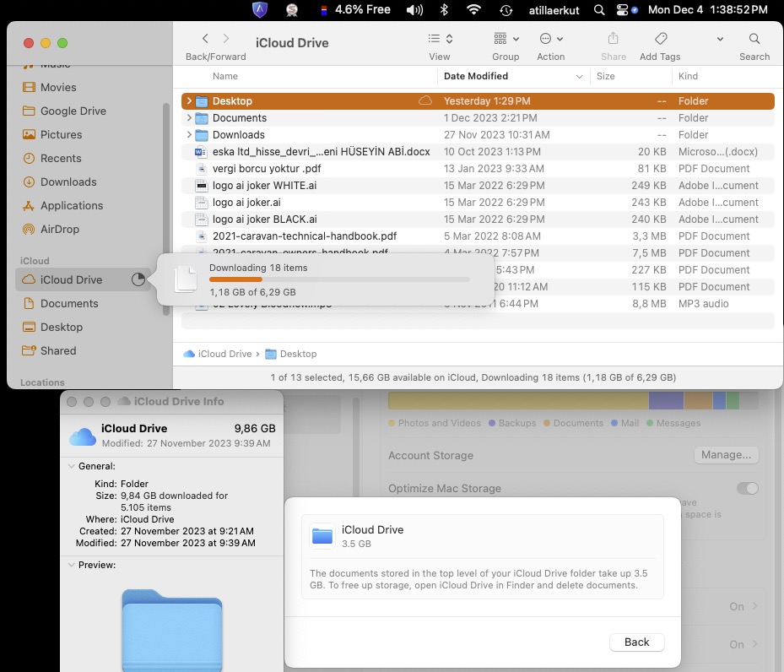Sort by the Kind column
784x672 pixels.
pos(688,76)
